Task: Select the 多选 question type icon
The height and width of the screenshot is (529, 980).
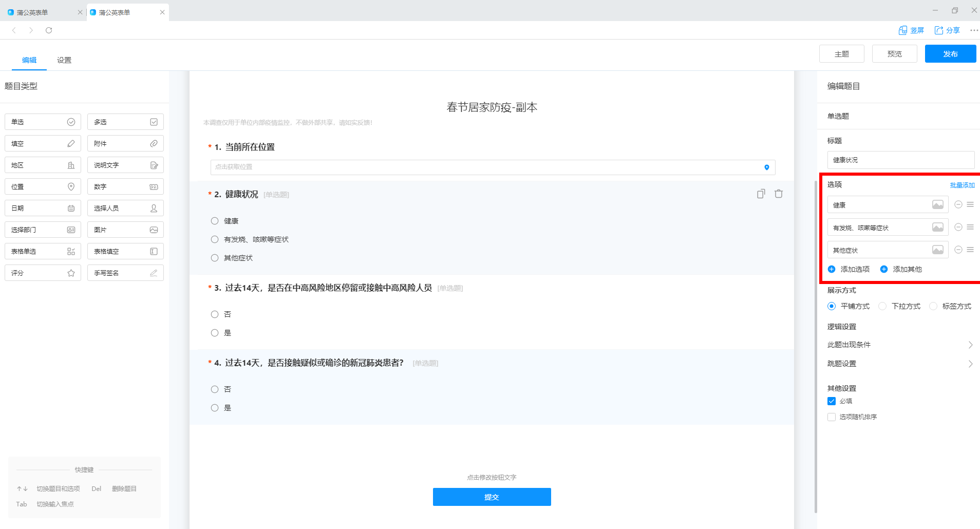Action: [154, 121]
